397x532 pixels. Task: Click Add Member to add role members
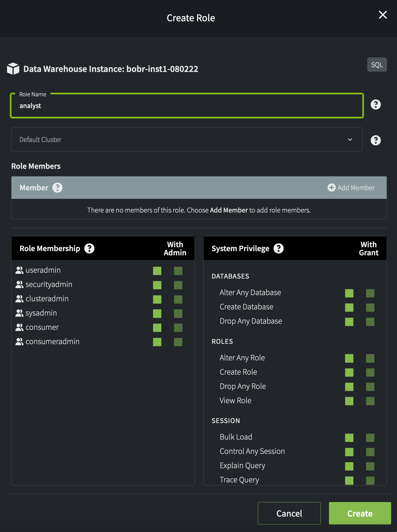pos(351,188)
